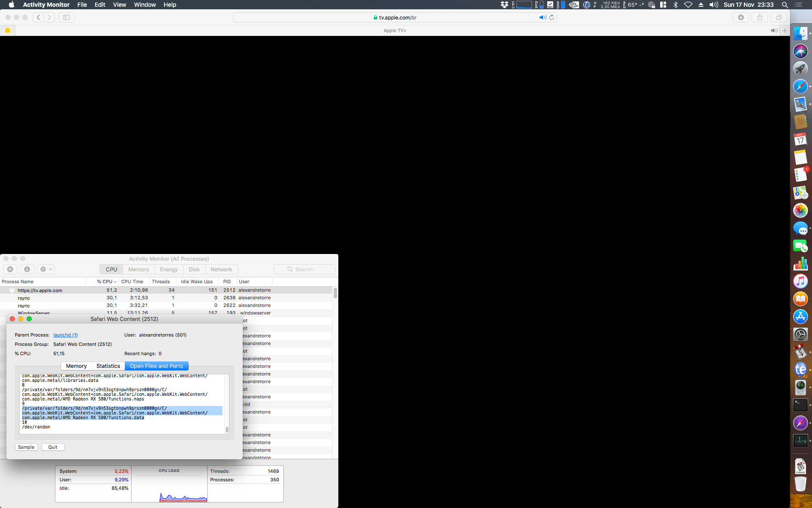Open App Store in Dock

800,317
